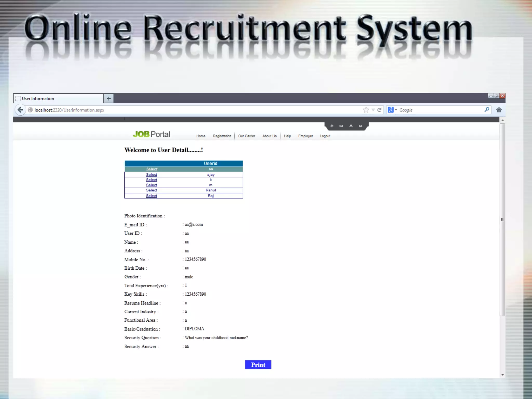Click Logout in the navigation bar

click(325, 136)
